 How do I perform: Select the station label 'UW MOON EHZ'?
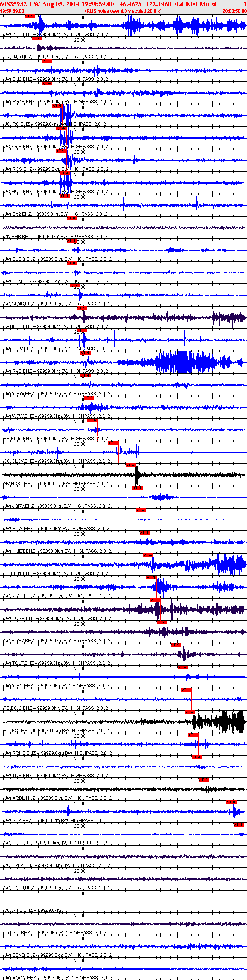click(x=20, y=977)
